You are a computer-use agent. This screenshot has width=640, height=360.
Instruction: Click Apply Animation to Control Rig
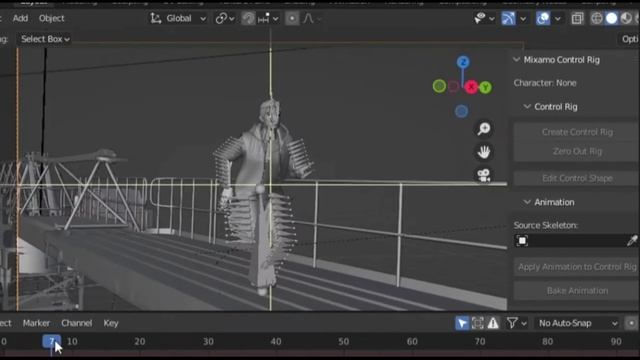point(577,267)
